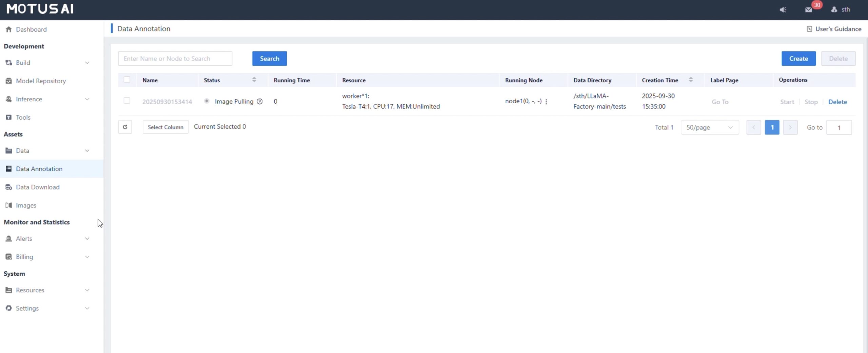
Task: Open User's Guidance document icon
Action: click(809, 29)
